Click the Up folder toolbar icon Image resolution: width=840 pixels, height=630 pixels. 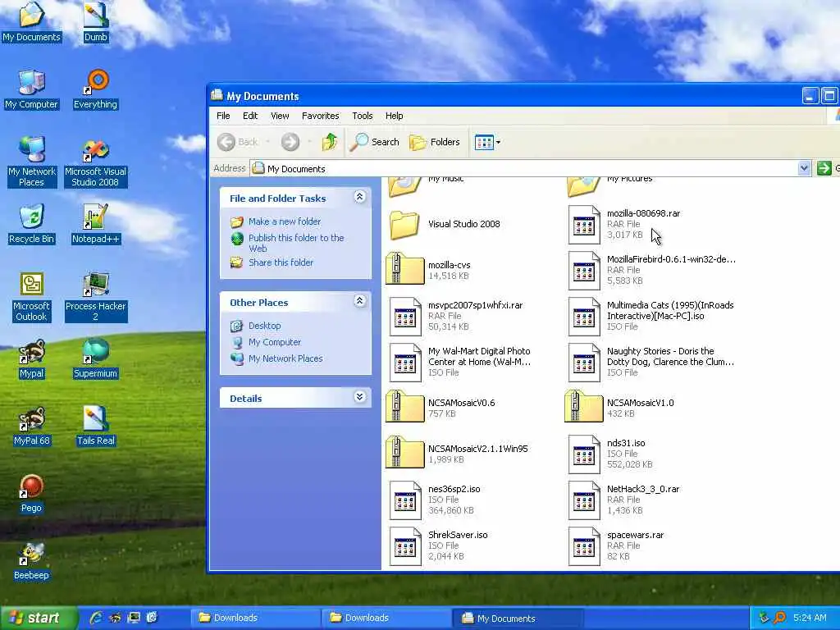pos(330,142)
